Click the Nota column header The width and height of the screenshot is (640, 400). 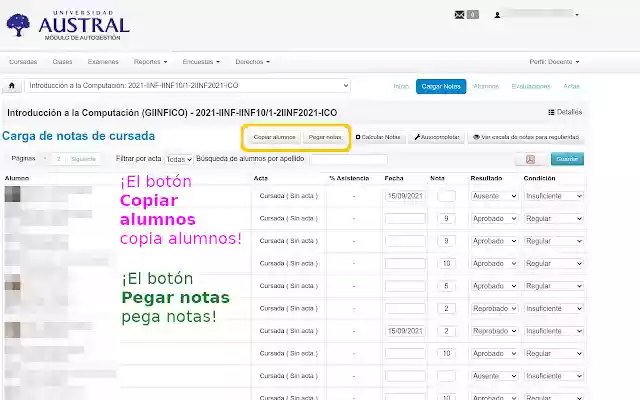[437, 178]
